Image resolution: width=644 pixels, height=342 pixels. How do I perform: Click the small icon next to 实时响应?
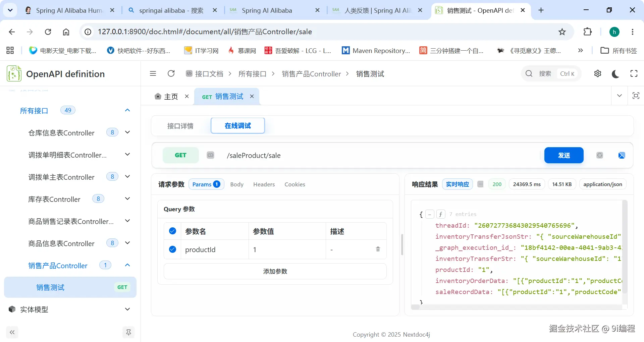click(480, 184)
